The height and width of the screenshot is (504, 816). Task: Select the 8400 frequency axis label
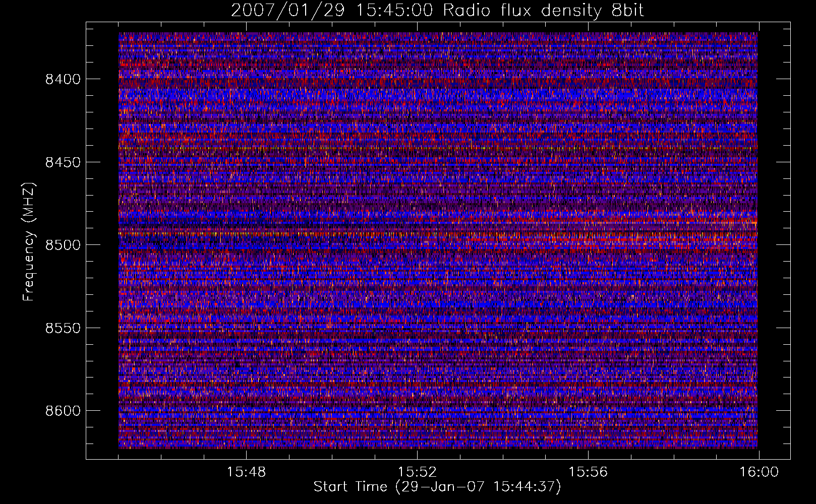(x=63, y=79)
